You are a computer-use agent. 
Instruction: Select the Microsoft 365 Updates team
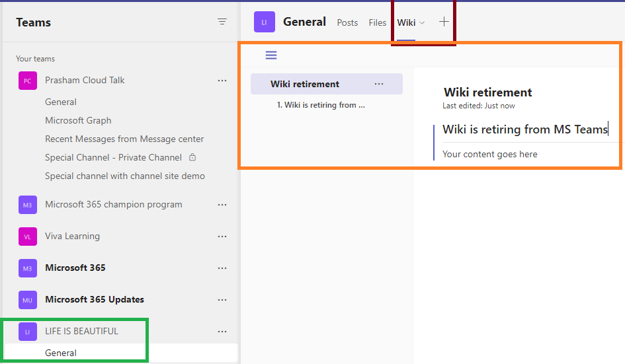[x=95, y=299]
